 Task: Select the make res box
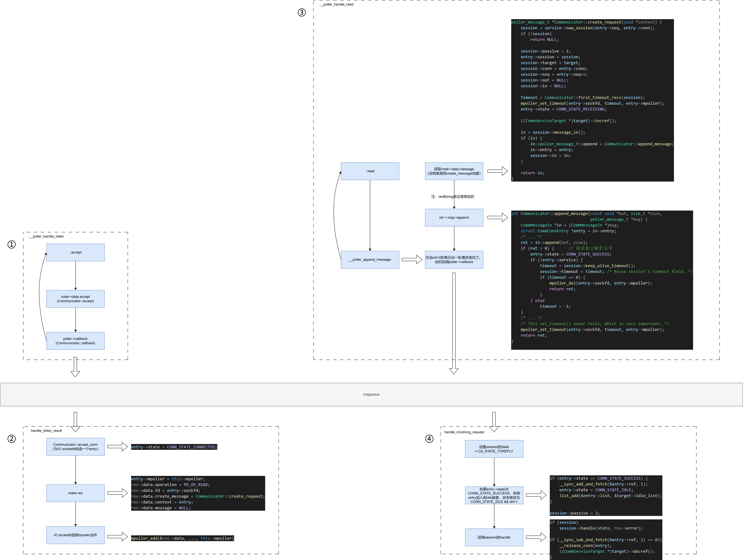(75, 493)
